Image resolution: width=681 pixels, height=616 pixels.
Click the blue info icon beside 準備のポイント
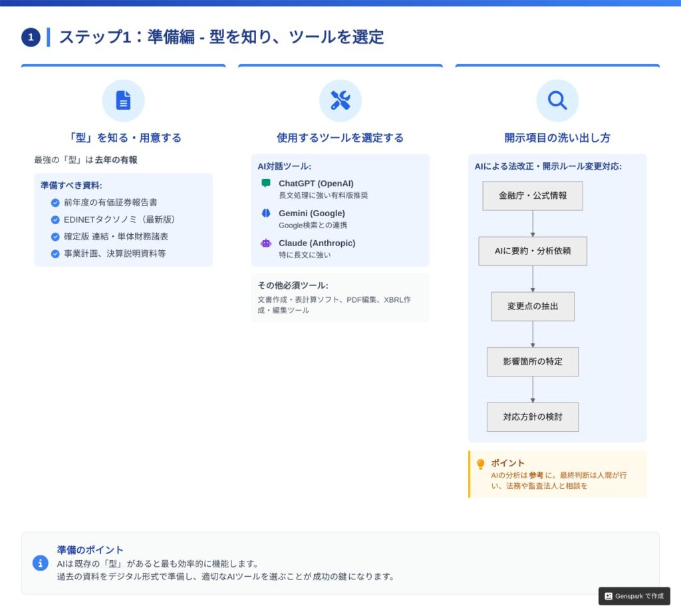pyautogui.click(x=41, y=563)
